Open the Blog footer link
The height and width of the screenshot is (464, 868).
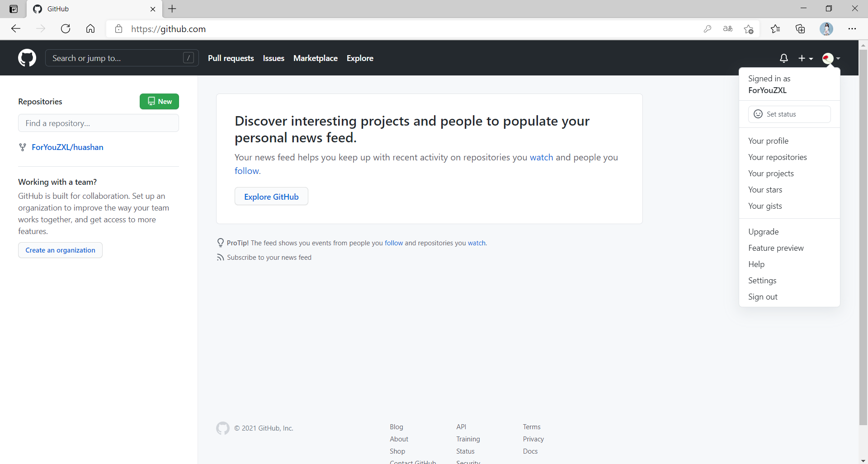point(396,427)
